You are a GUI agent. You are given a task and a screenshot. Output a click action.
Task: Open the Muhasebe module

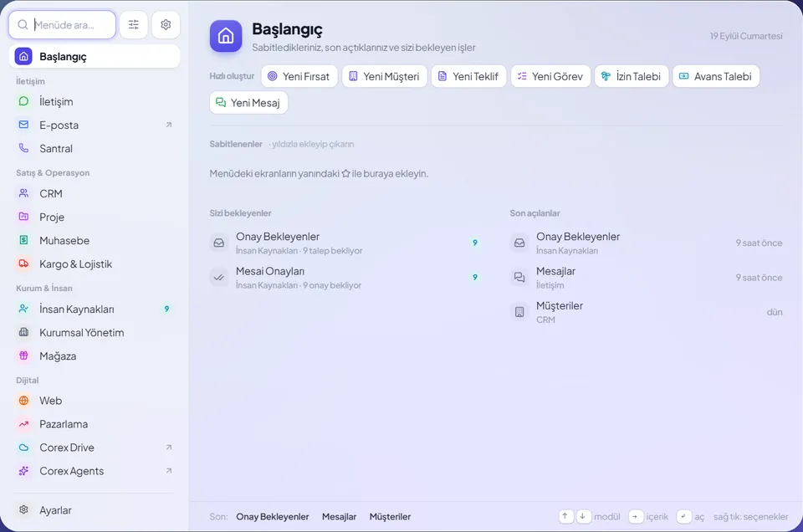(95, 240)
